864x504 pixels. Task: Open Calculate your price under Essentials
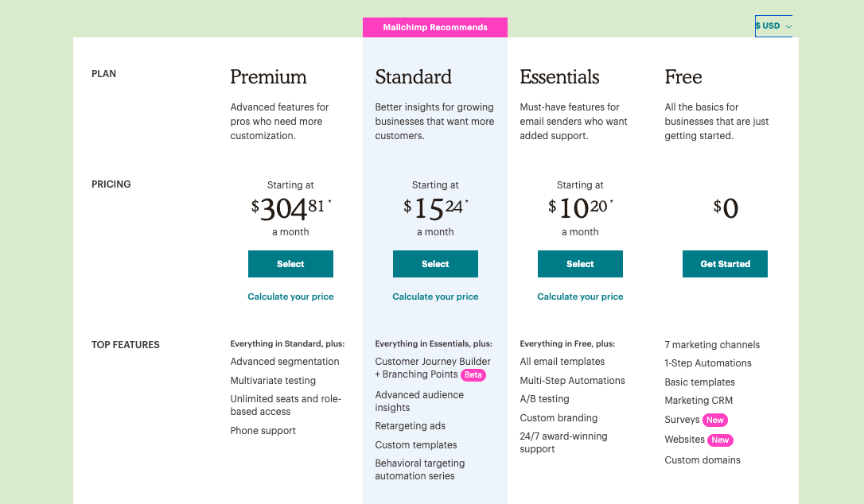[x=580, y=297]
